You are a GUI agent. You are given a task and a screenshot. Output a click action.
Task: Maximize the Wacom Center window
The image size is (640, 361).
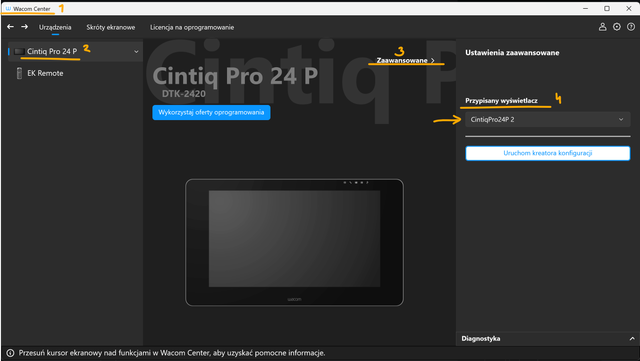pos(607,8)
